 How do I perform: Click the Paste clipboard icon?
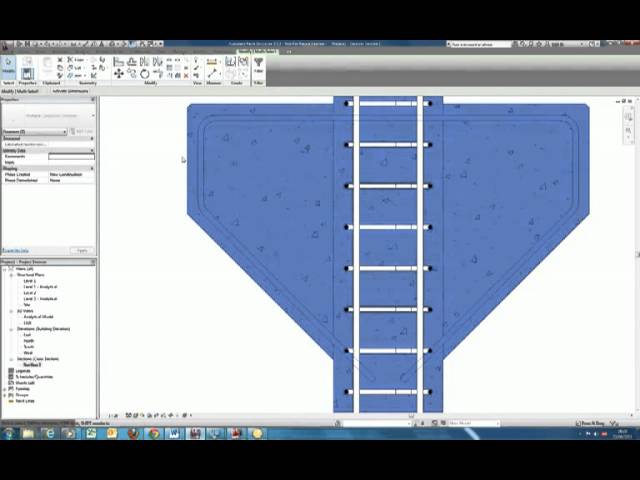point(47,65)
